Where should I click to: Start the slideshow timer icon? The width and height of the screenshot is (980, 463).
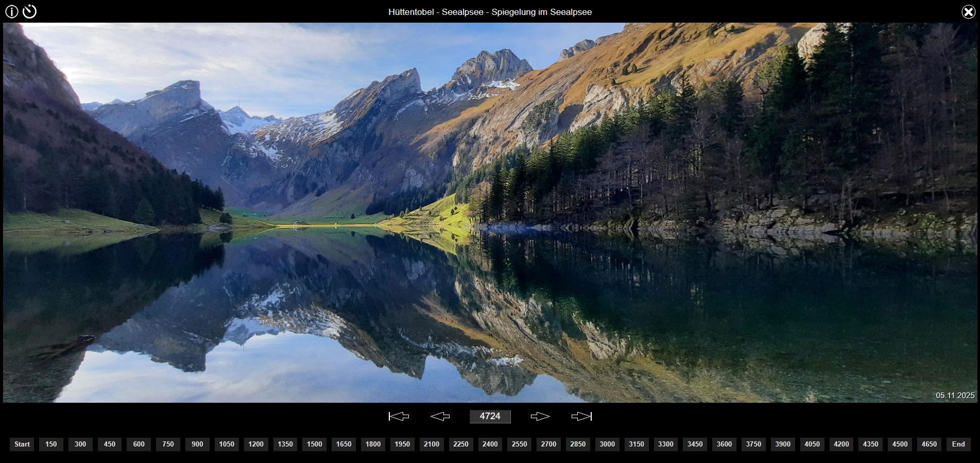click(30, 11)
